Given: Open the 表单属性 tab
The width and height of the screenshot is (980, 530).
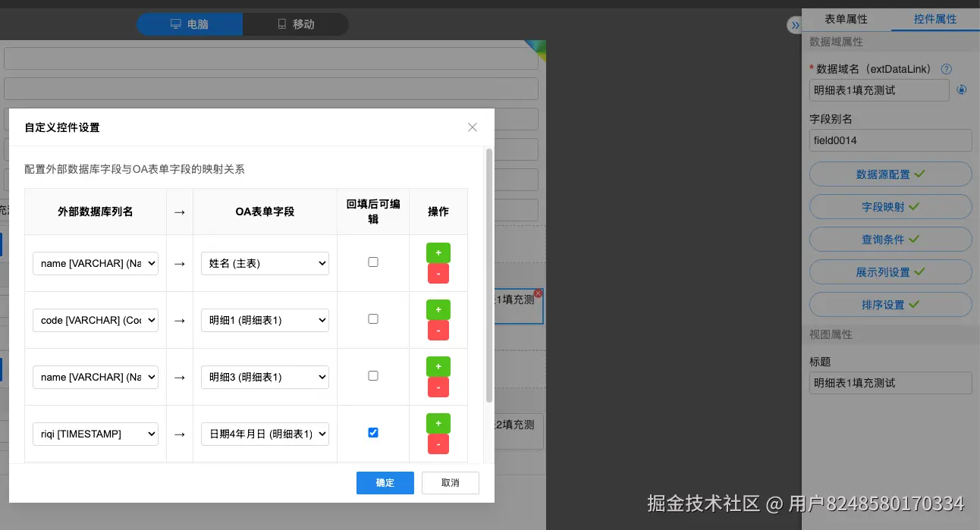Looking at the screenshot, I should click(846, 19).
